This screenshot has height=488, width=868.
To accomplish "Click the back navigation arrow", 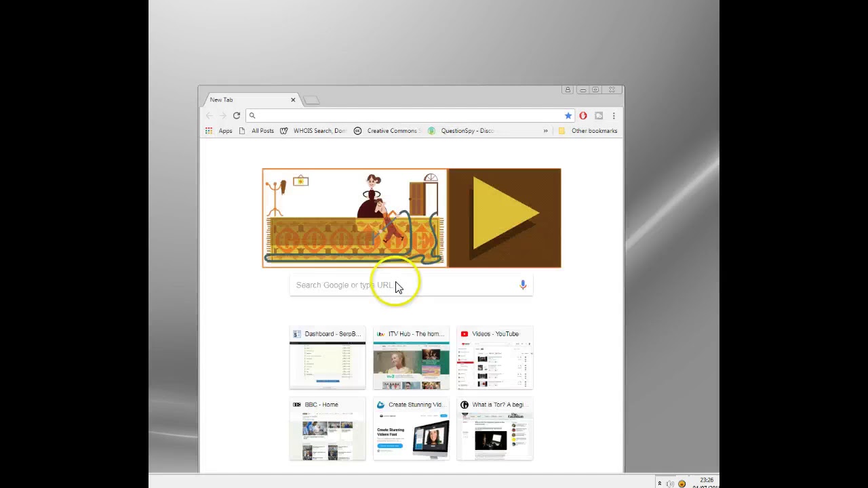I will (x=210, y=116).
